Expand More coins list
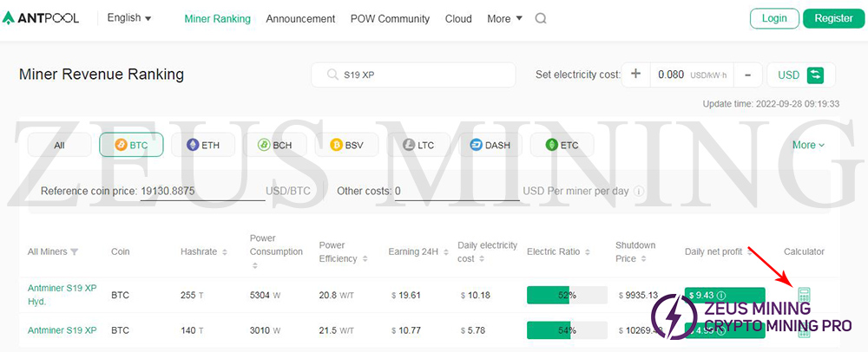 coord(808,145)
